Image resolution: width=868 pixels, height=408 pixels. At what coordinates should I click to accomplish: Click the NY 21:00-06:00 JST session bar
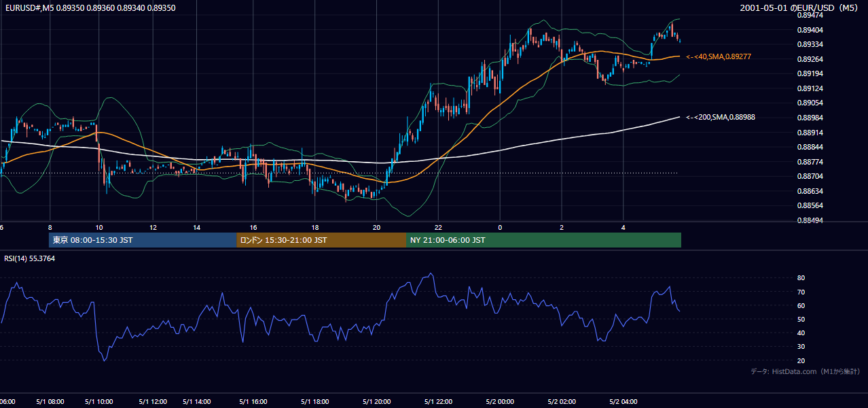click(543, 240)
